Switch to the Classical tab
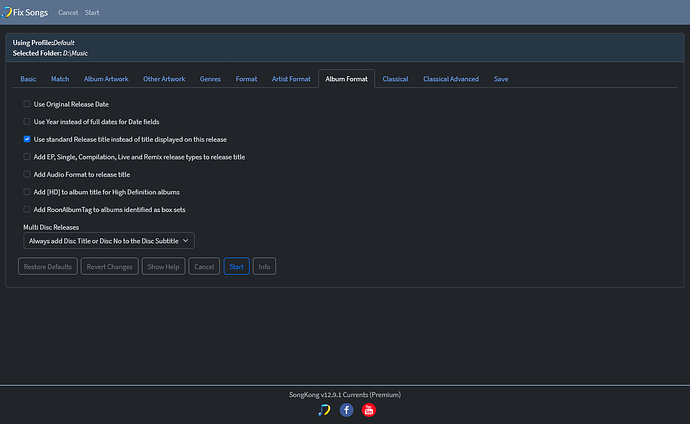 click(x=395, y=79)
